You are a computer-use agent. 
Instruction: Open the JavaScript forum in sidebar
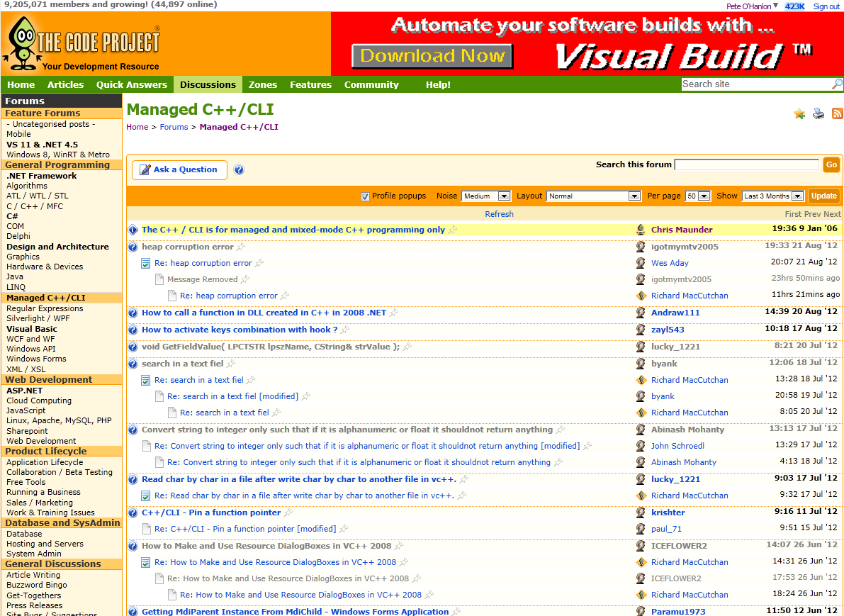[x=26, y=410]
